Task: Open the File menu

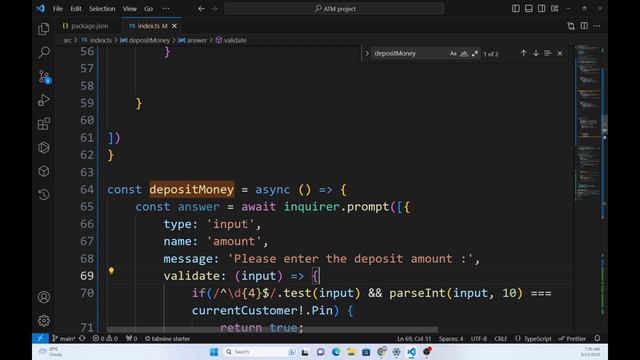Action: coord(58,9)
